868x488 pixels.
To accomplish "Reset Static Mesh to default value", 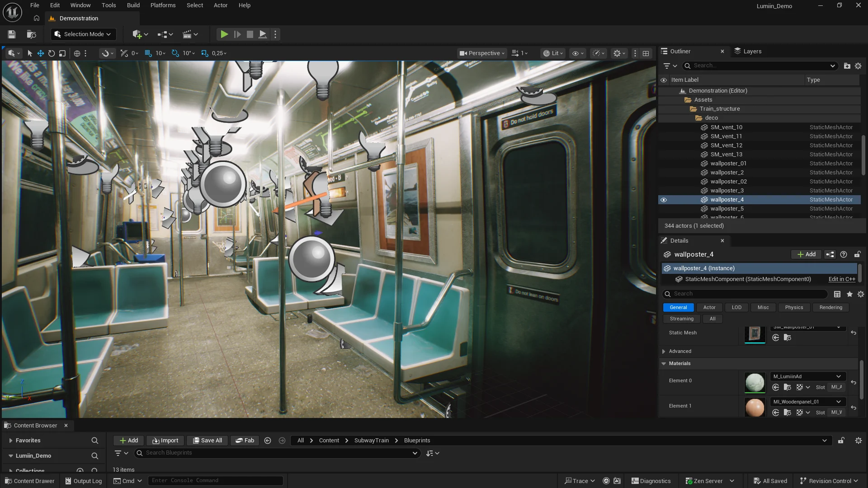I will 854,333.
